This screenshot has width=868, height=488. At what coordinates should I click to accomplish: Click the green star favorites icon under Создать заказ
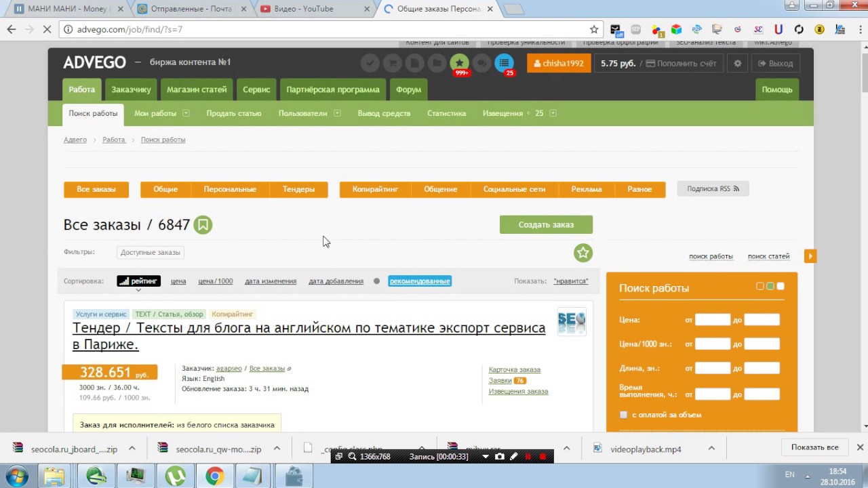click(583, 253)
